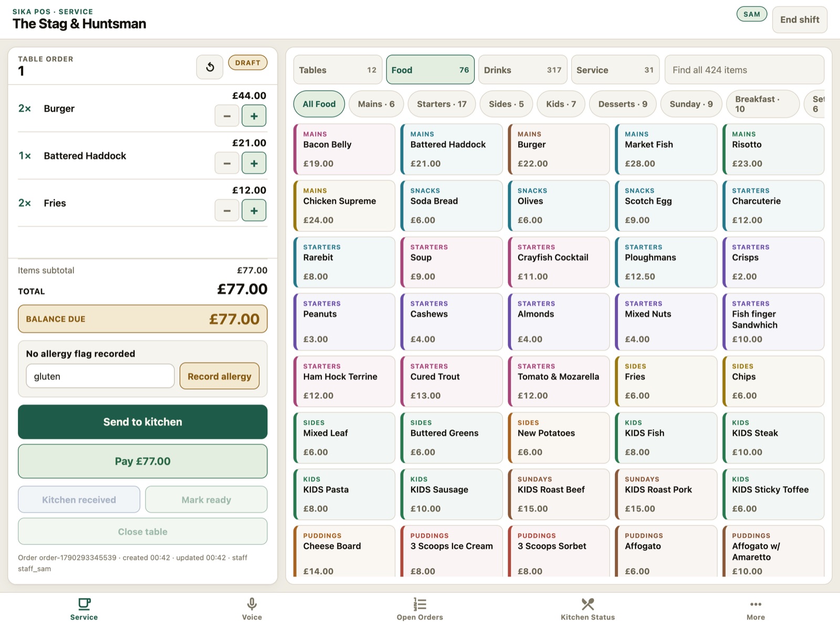
Task: Filter by Sunday · 9 chip
Action: [691, 104]
